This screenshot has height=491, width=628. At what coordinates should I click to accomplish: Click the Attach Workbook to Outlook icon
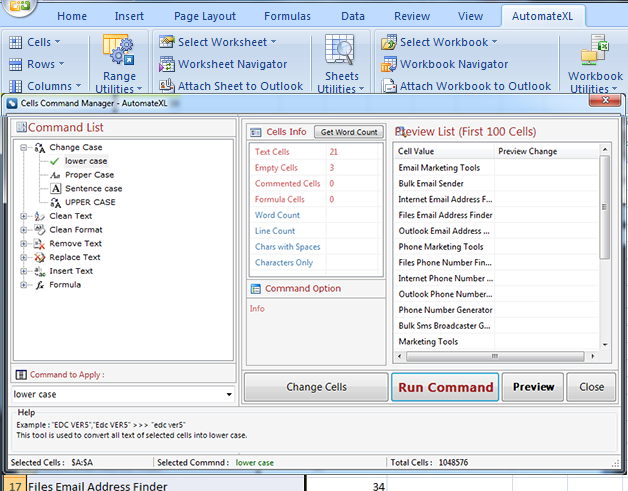(x=389, y=86)
